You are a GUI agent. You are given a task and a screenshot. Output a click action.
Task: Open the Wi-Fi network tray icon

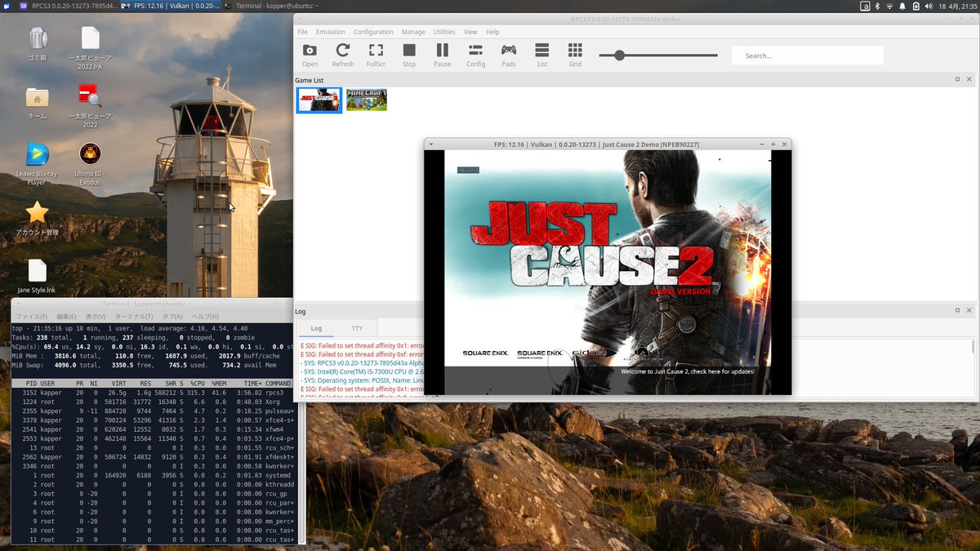coord(890,6)
